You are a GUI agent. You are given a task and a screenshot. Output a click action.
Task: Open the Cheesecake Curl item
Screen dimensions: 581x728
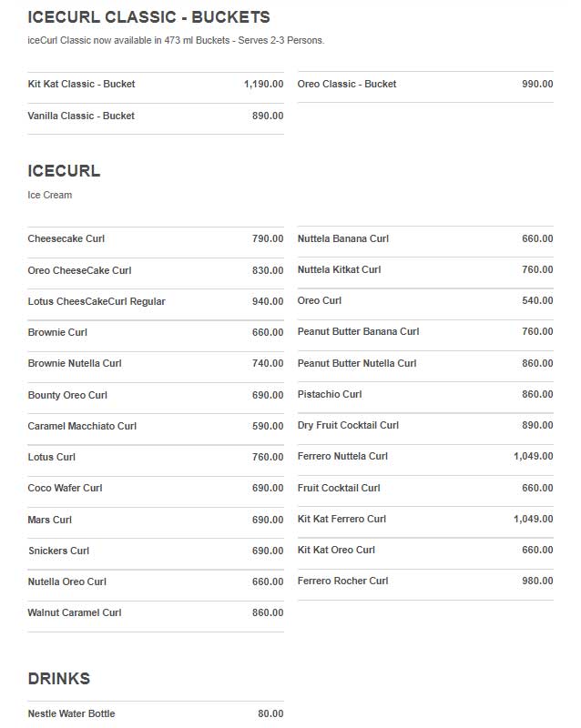pyautogui.click(x=156, y=238)
